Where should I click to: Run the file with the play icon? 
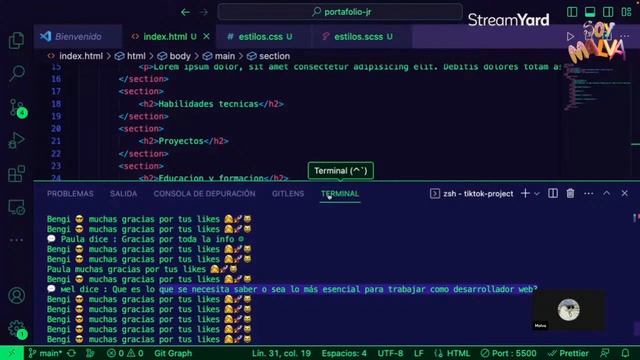coord(570,37)
